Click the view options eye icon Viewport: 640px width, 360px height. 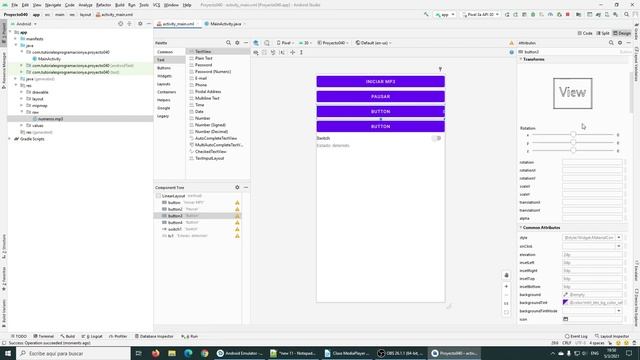click(x=256, y=52)
